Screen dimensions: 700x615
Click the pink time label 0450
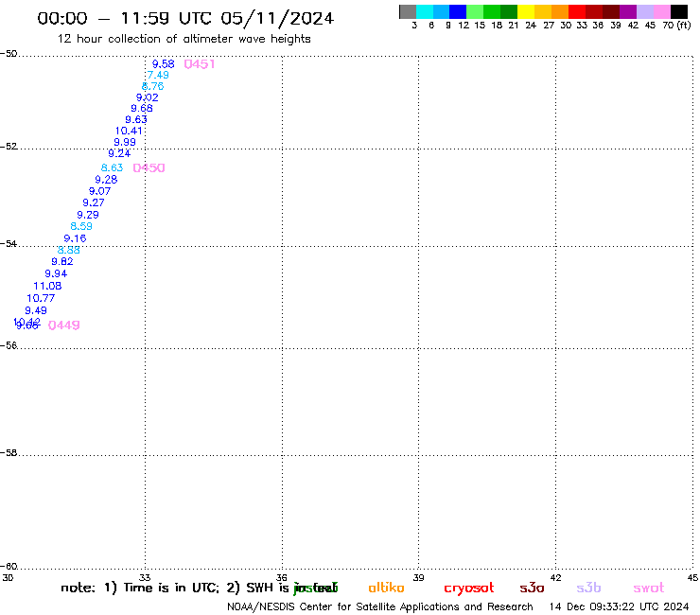pos(149,167)
